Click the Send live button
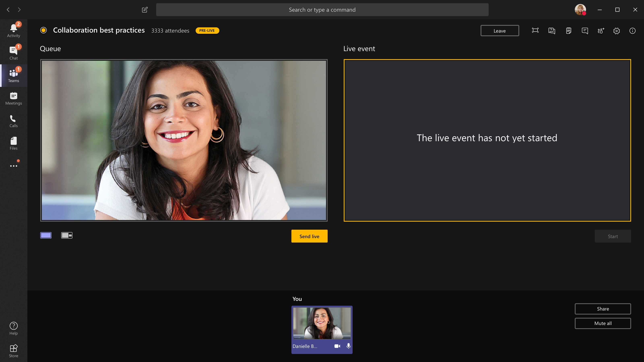 309,236
